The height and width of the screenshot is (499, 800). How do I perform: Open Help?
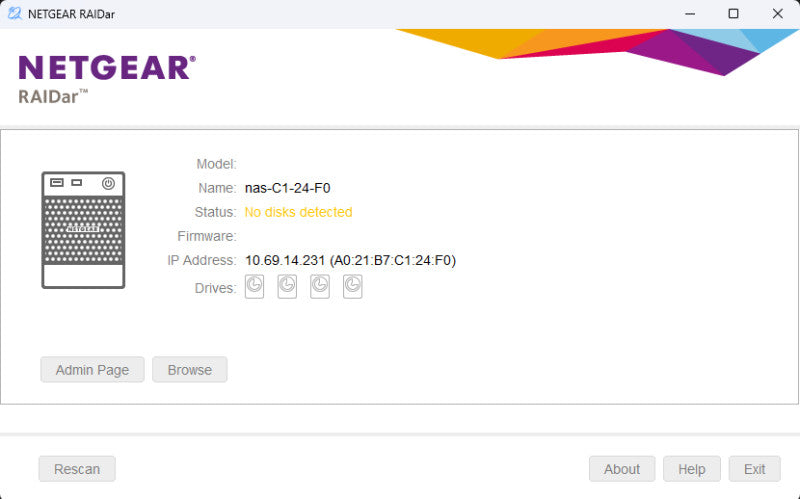(692, 469)
